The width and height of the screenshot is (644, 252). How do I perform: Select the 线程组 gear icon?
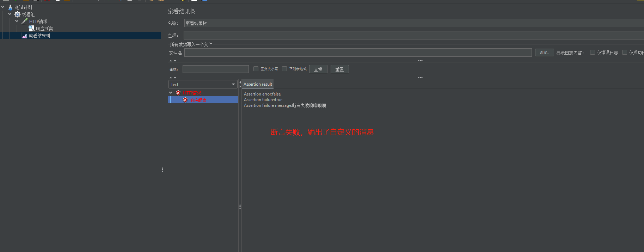tap(17, 14)
